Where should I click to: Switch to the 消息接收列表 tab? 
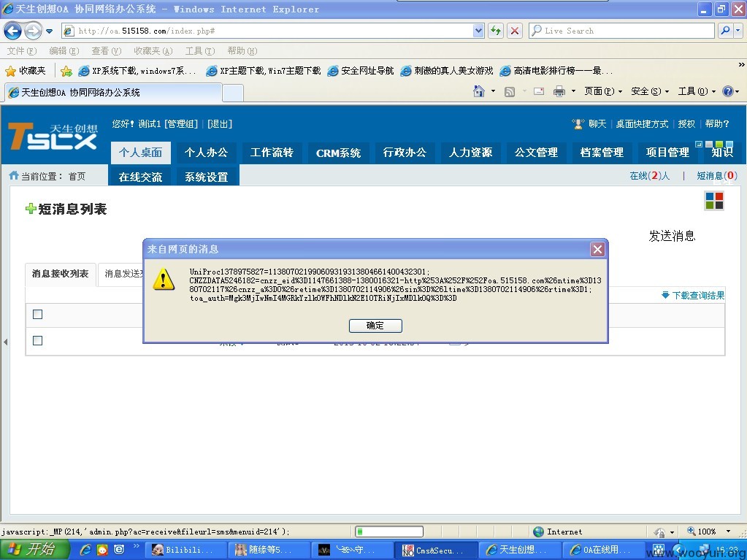pos(61,274)
